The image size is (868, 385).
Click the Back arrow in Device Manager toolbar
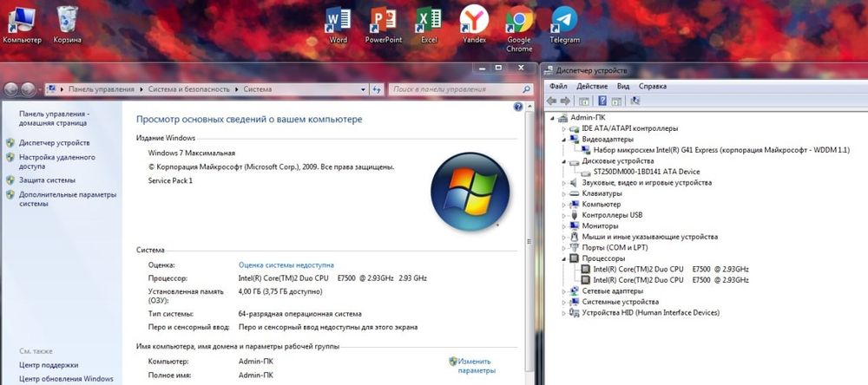point(551,101)
